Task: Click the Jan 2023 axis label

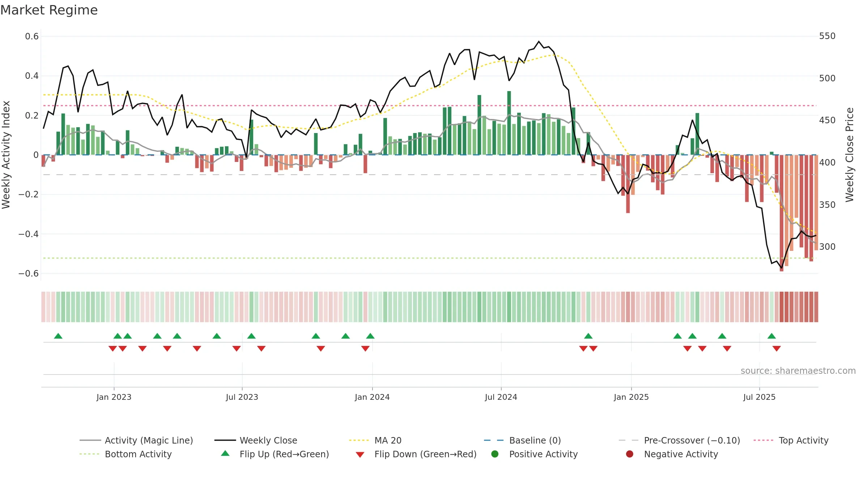Action: pyautogui.click(x=114, y=397)
